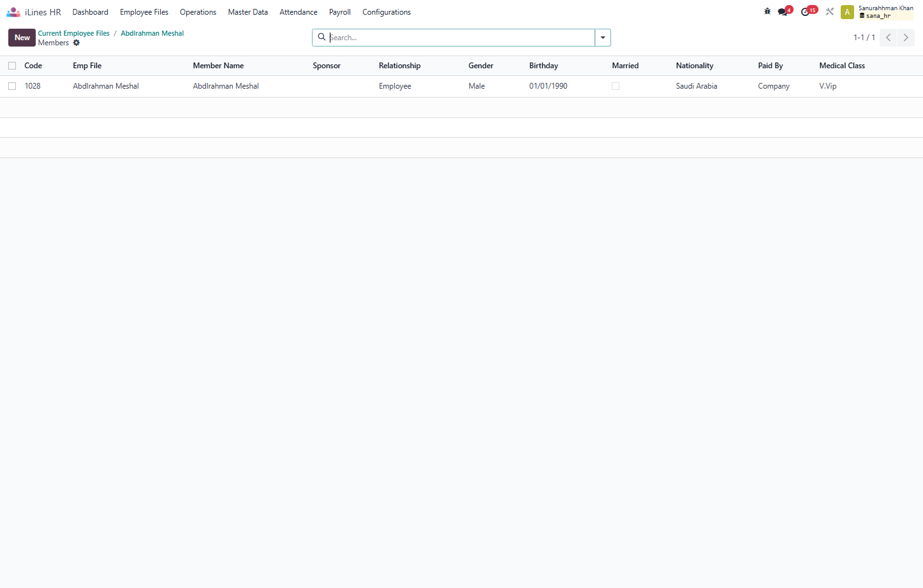Screen dimensions: 923x588
Task: Go to next page arrow
Action: pos(906,38)
